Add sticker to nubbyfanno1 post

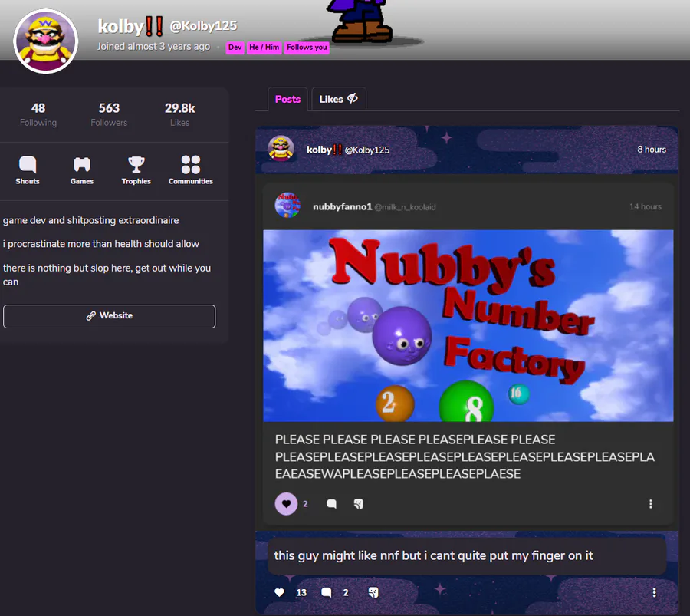pyautogui.click(x=359, y=504)
